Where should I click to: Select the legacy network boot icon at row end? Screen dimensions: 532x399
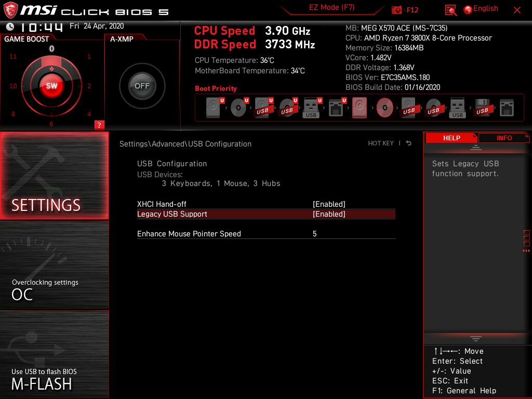[507, 108]
